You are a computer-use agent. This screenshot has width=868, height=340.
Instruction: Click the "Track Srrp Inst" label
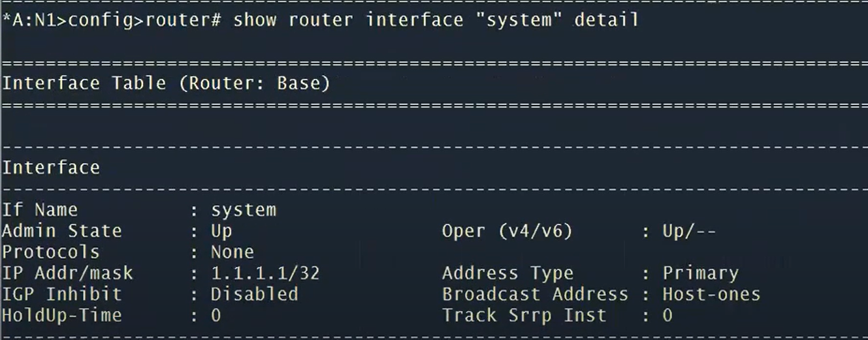[x=524, y=315]
